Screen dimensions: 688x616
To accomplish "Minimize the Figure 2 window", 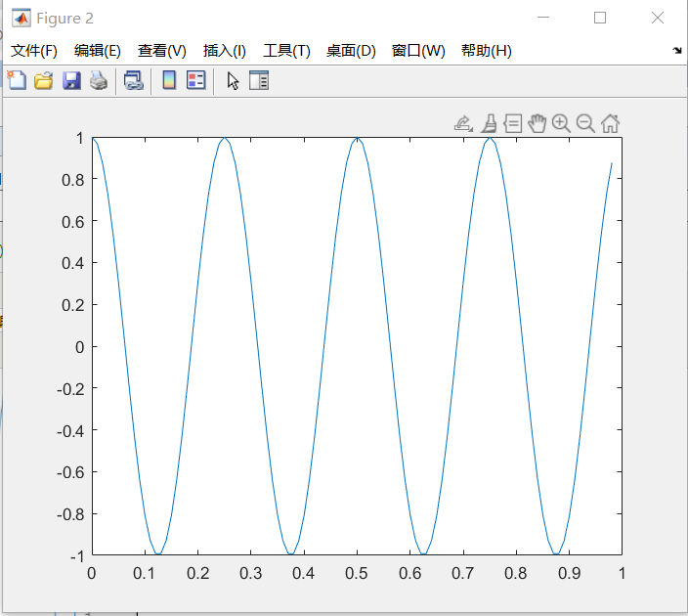I will (543, 18).
